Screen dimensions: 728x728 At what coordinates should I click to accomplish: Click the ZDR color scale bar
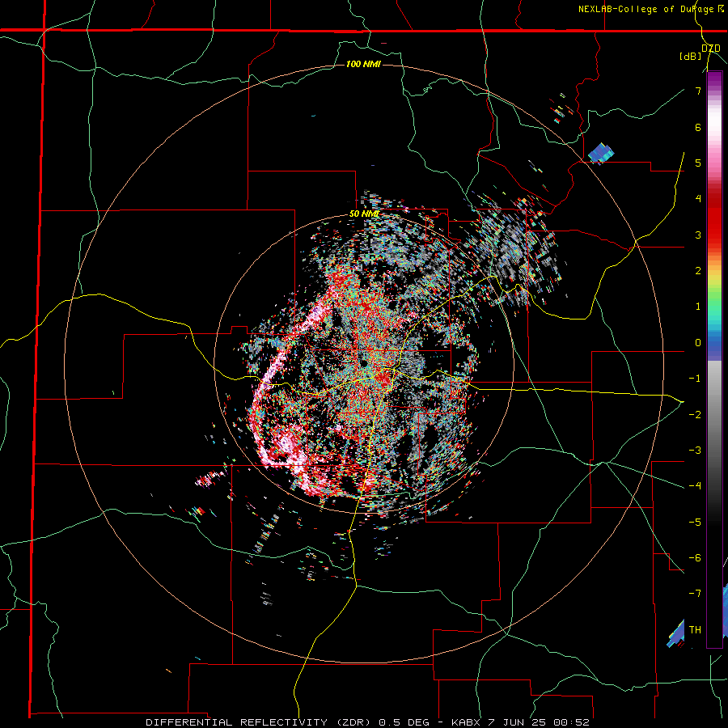[714, 360]
